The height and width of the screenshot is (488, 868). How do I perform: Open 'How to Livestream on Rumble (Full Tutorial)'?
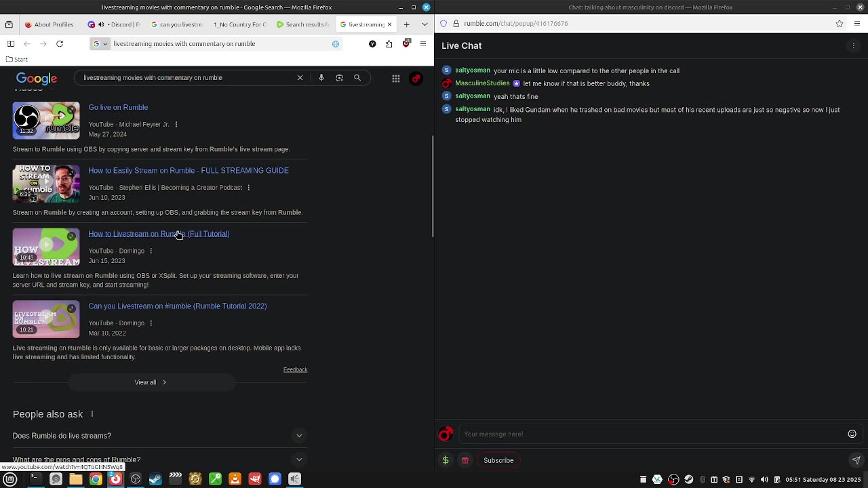pos(159,234)
